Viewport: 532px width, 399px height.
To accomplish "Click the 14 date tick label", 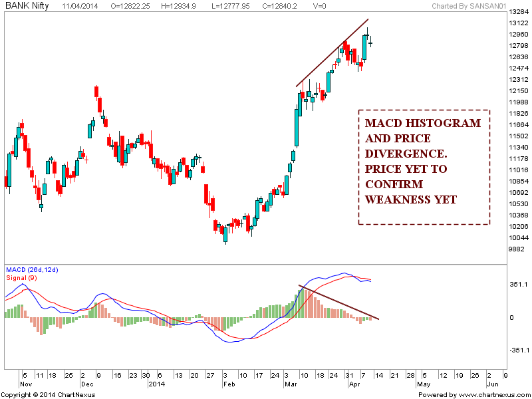I will [x=379, y=376].
